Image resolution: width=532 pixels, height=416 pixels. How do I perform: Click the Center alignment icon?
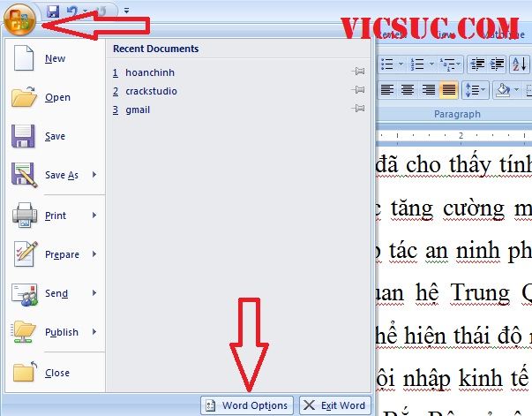(x=408, y=90)
